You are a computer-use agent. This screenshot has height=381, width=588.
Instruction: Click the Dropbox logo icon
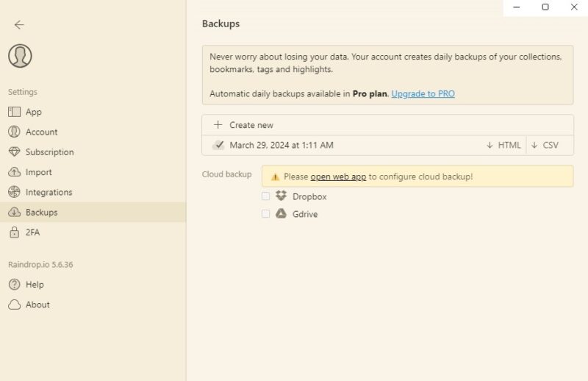coord(281,196)
